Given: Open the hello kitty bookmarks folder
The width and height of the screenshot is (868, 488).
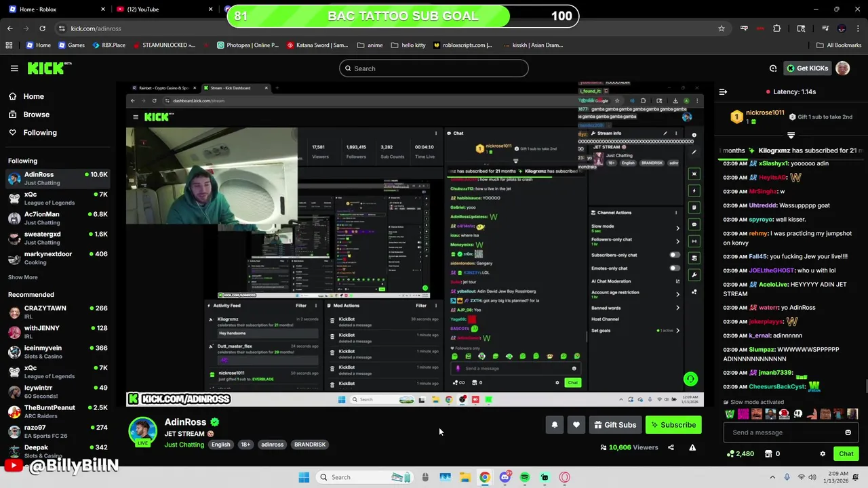Looking at the screenshot, I should coord(408,45).
